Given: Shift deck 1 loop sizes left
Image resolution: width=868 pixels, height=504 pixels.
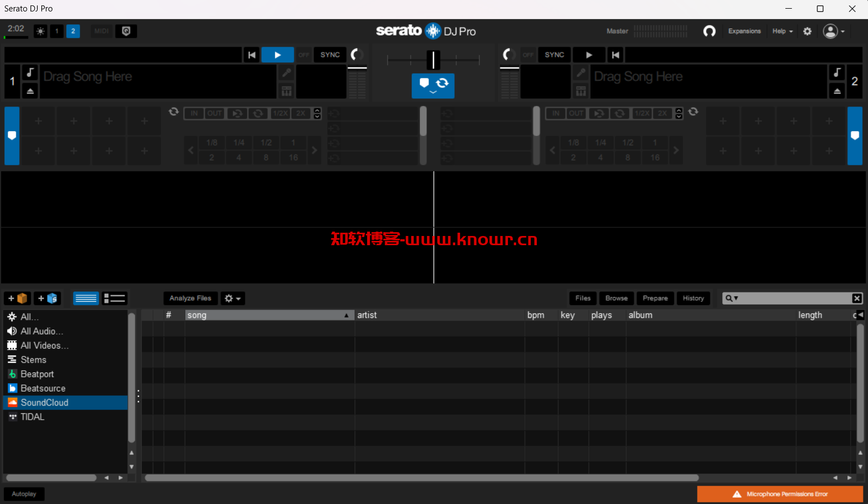Looking at the screenshot, I should (191, 150).
